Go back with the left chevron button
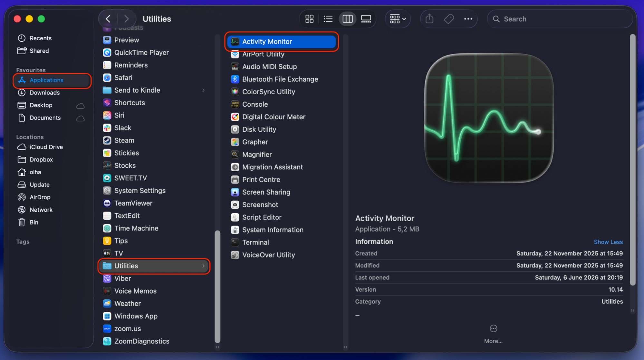644x360 pixels. (x=108, y=19)
